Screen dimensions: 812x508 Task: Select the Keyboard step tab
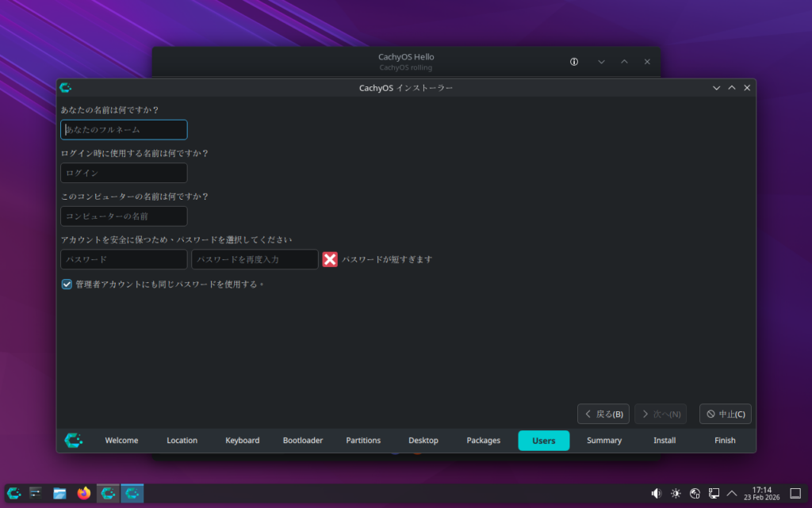242,441
